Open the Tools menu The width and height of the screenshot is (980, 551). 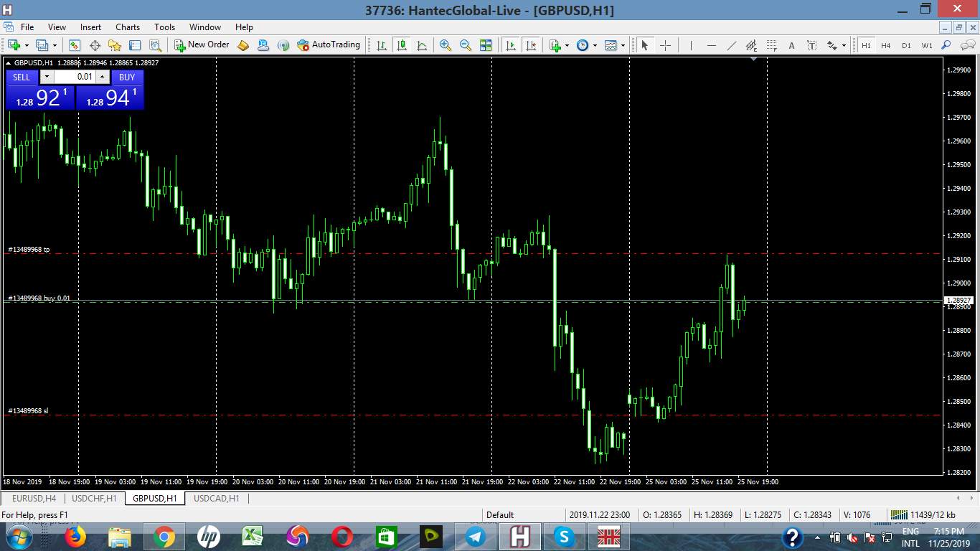(x=164, y=27)
